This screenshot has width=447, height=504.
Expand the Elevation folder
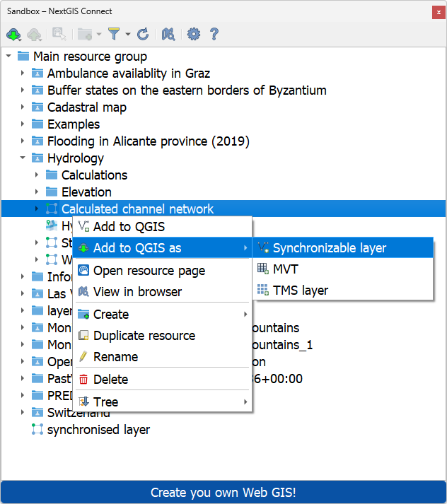coord(36,192)
